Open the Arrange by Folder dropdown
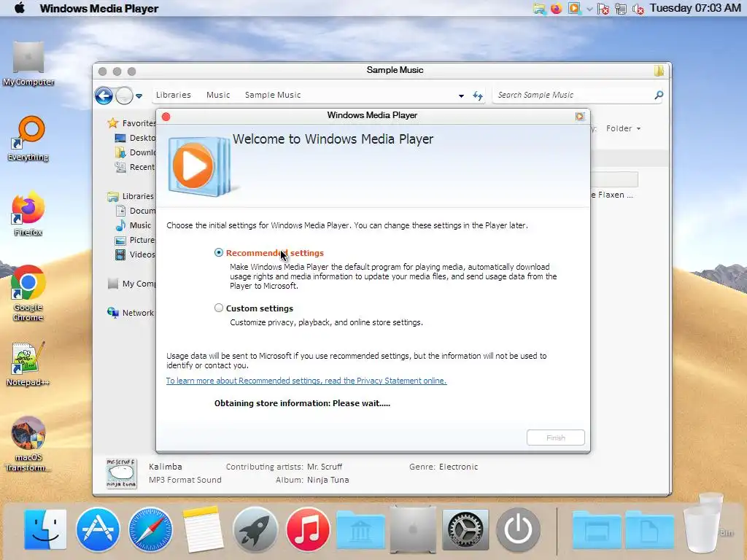747x560 pixels. click(623, 128)
